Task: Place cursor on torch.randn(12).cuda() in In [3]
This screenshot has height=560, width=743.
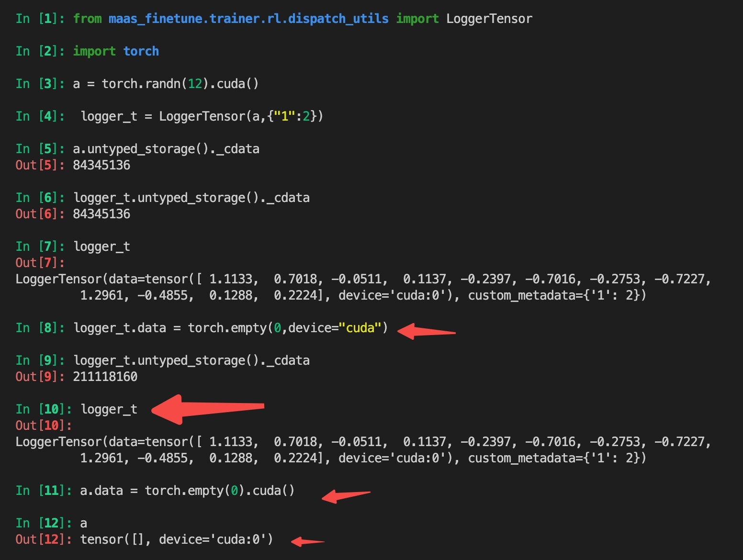Action: click(180, 84)
